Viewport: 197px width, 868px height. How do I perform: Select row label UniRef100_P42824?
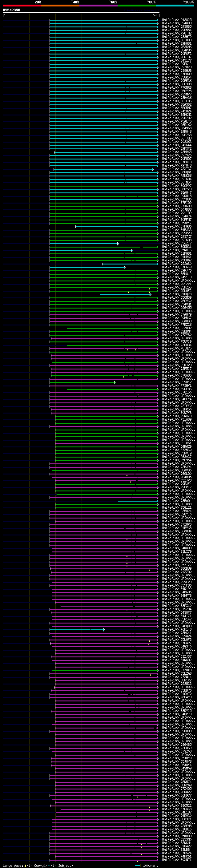click(177, 111)
